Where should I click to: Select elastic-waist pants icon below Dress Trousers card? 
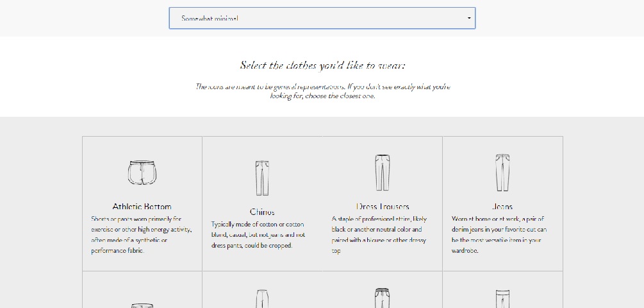tap(383, 299)
